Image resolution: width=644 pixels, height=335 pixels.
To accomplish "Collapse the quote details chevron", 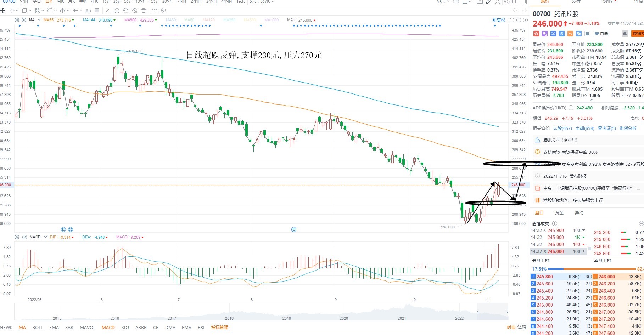I will (x=592, y=100).
